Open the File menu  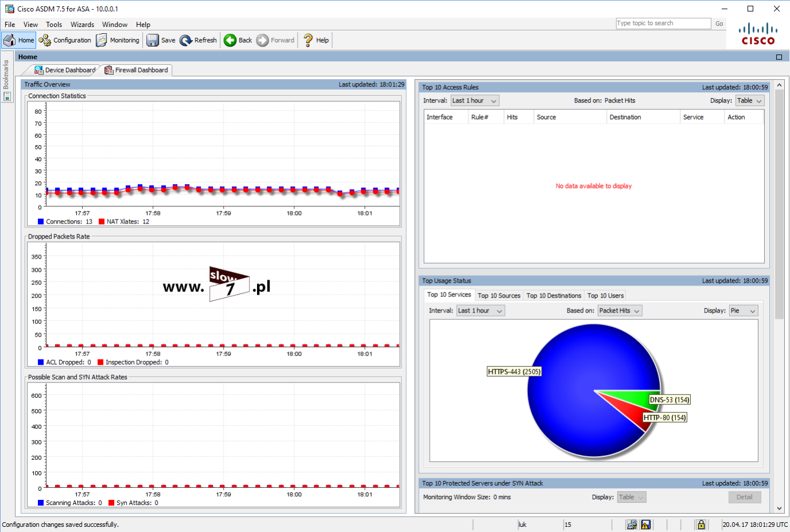point(10,25)
